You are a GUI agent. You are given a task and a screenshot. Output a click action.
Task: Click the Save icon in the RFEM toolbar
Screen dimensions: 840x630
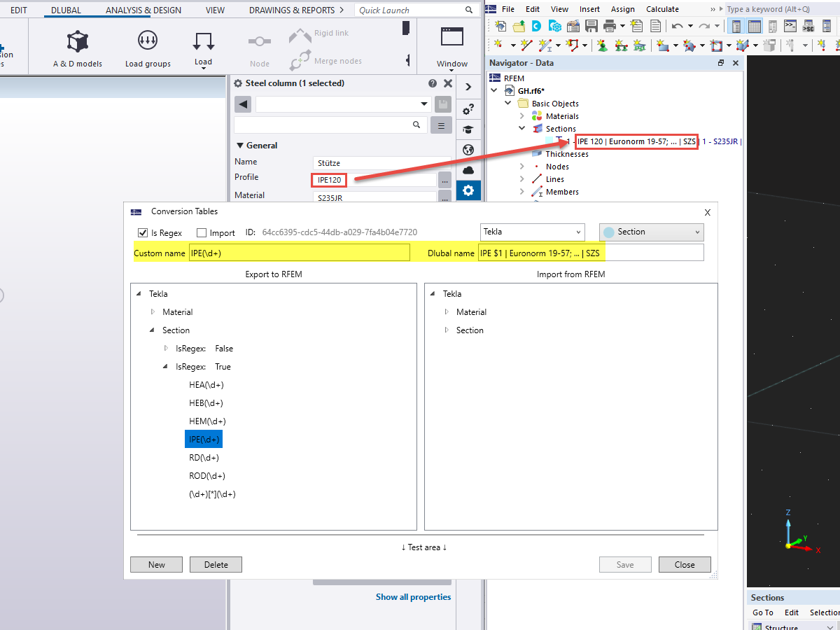pyautogui.click(x=591, y=25)
